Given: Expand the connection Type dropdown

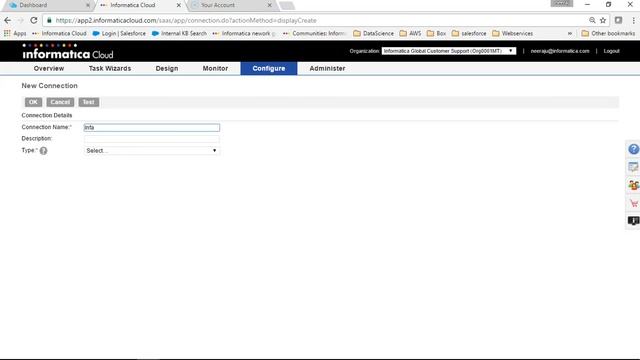Looking at the screenshot, I should click(x=151, y=151).
